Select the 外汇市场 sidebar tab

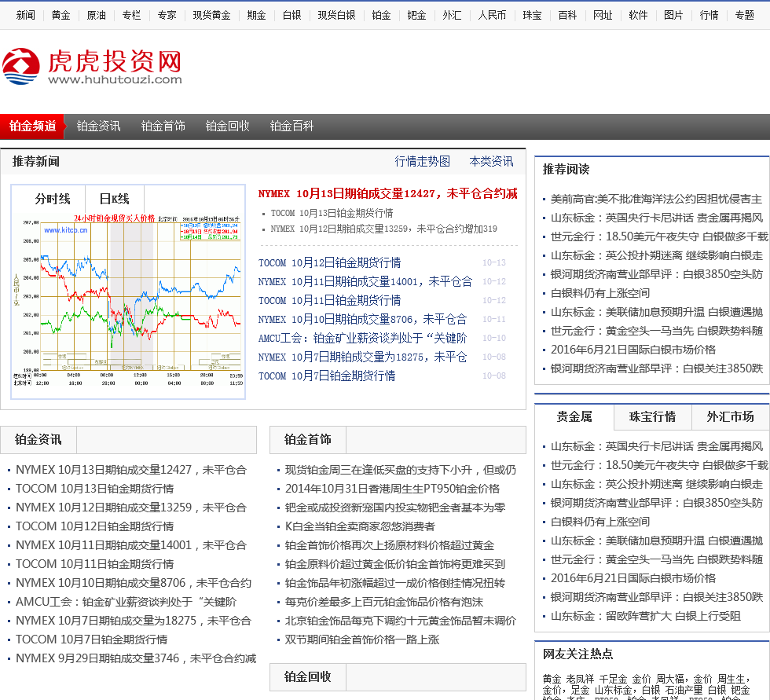730,416
